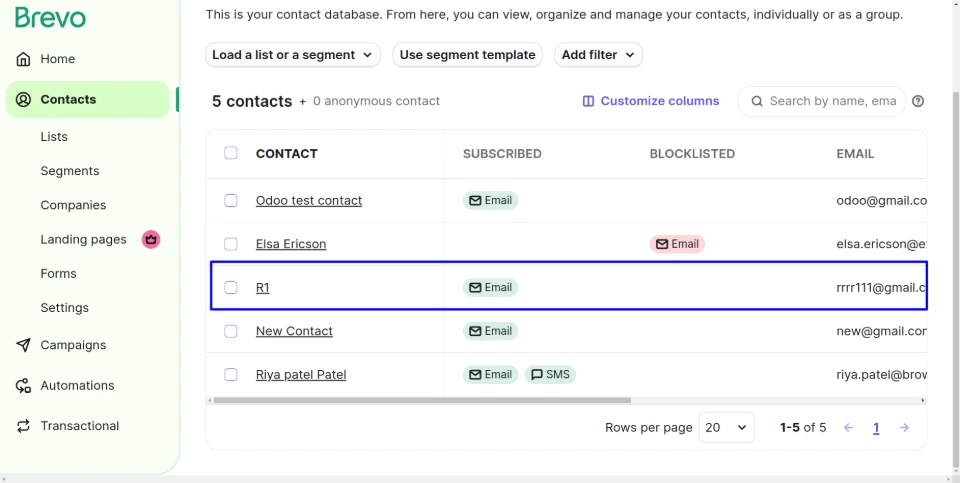Click the Home icon in sidebar

point(24,59)
